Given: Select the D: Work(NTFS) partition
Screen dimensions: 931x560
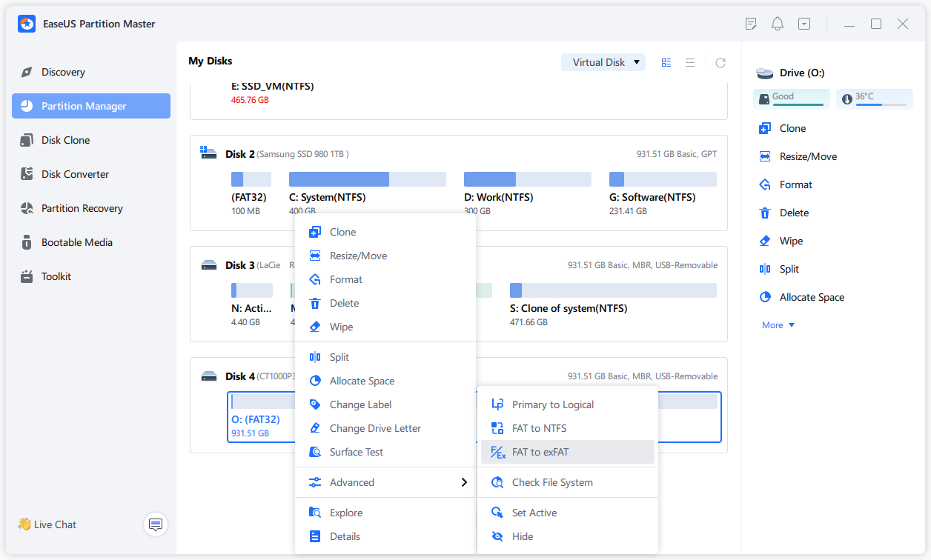Looking at the screenshot, I should click(528, 193).
